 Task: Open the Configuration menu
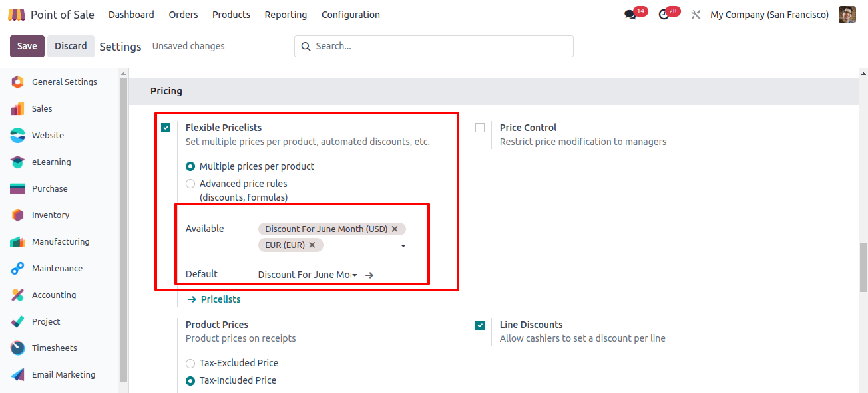tap(351, 15)
